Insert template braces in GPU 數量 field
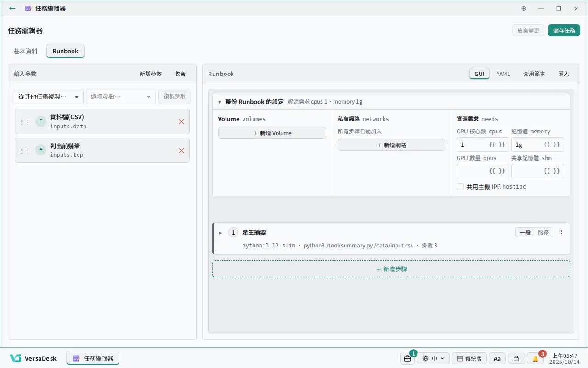Image resolution: width=588 pixels, height=368 pixels. click(x=497, y=171)
